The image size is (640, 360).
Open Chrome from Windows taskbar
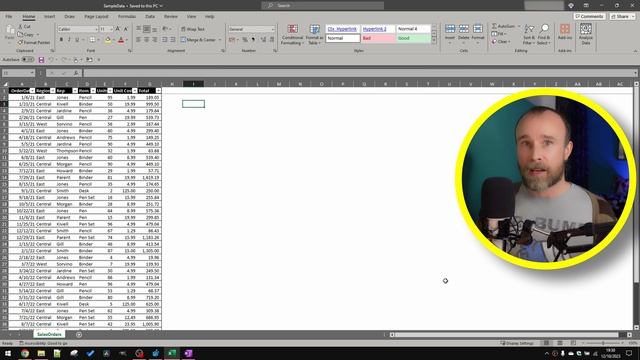click(25, 353)
